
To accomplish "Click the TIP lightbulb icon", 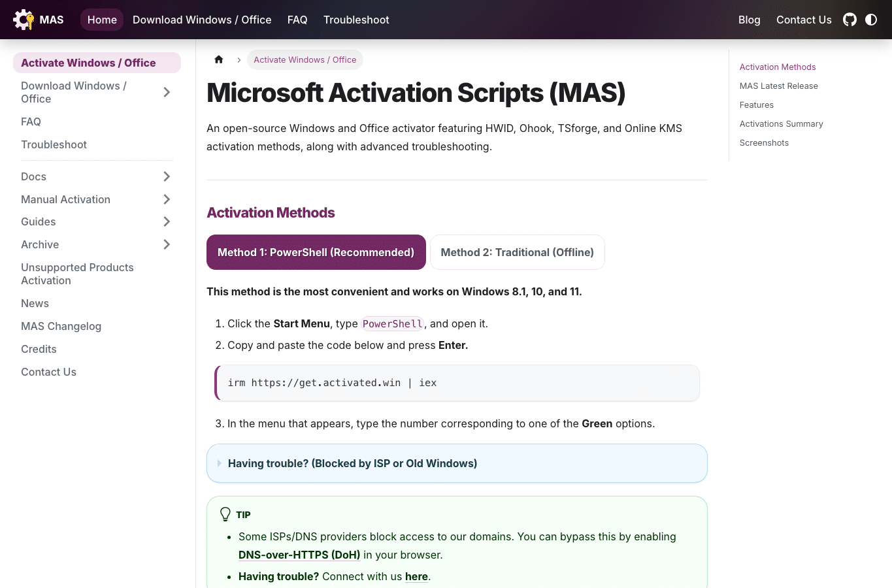I will (225, 514).
